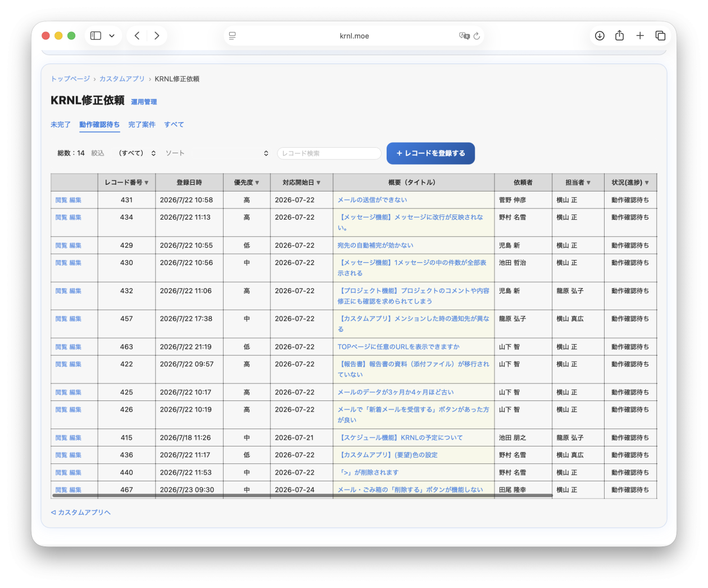Click record number 463 cell

tap(126, 347)
